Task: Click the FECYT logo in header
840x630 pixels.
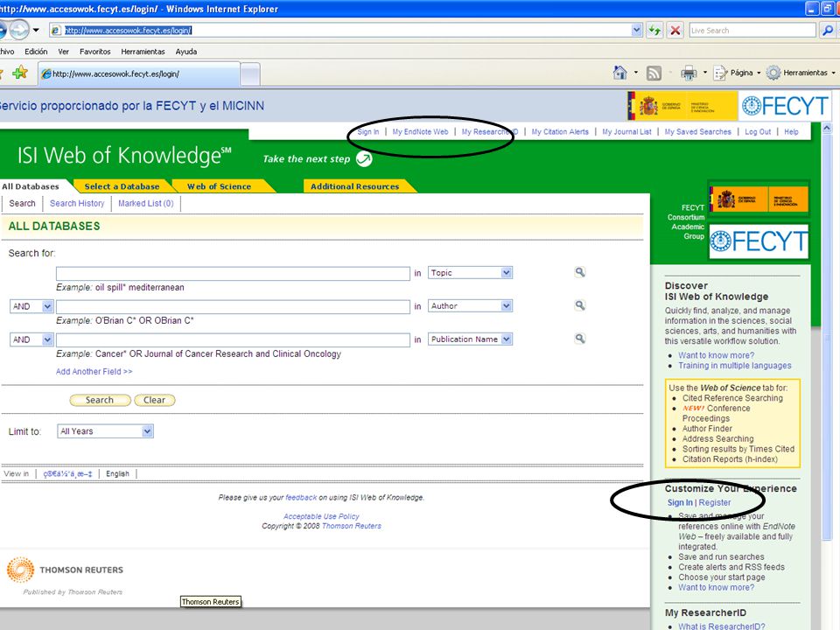Action: click(x=785, y=106)
